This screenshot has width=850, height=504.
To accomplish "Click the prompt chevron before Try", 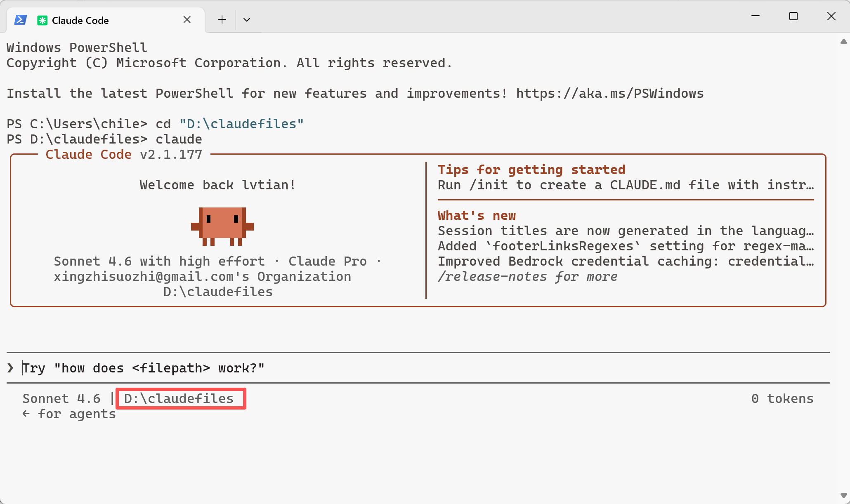I will [x=11, y=368].
